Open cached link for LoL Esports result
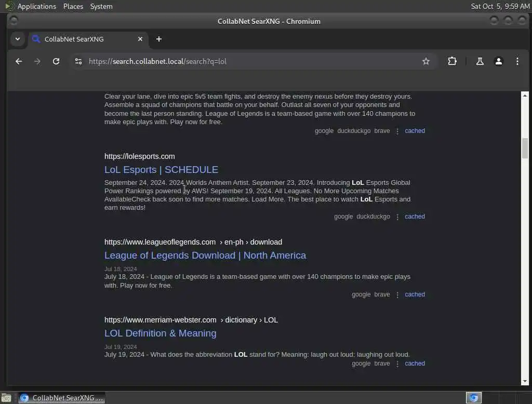This screenshot has height=404, width=532. click(x=415, y=217)
